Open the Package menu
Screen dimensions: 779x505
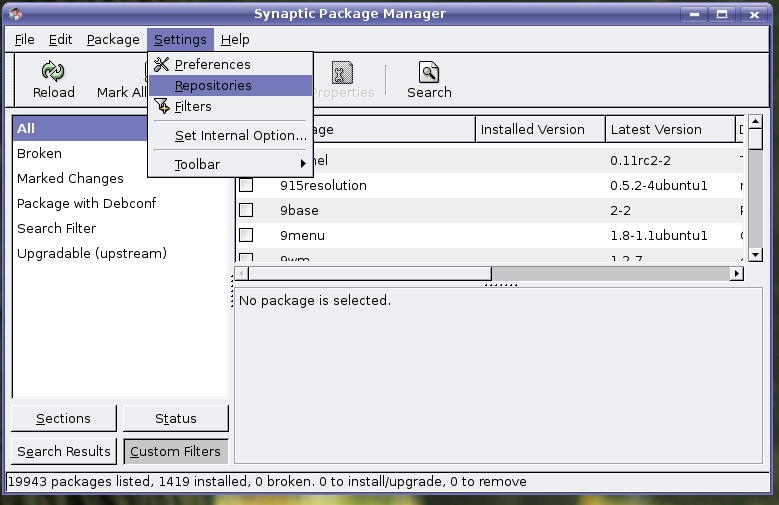[113, 39]
